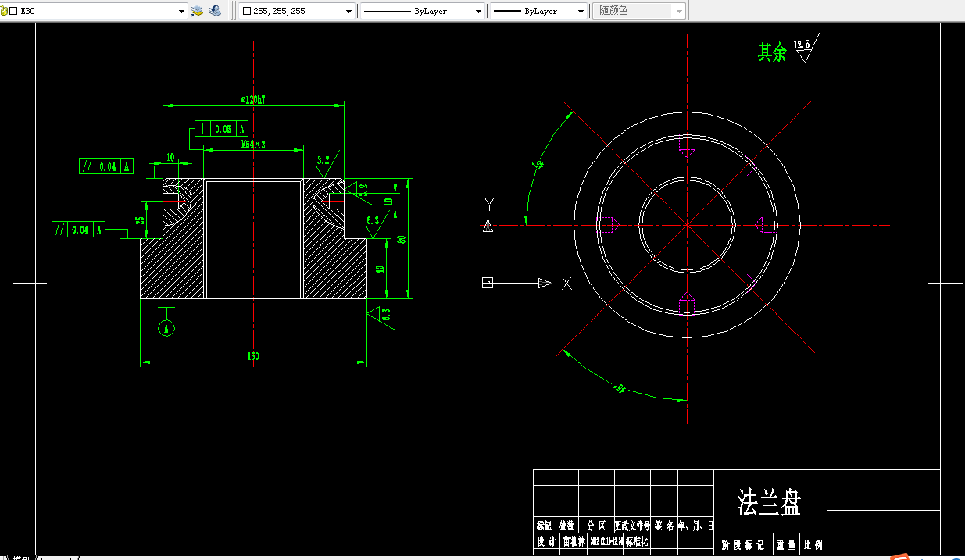Click the 签名 title block cell
The image size is (965, 560).
coord(664,526)
